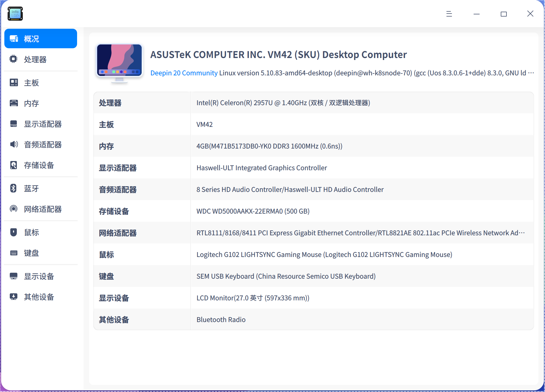The height and width of the screenshot is (392, 545).
Task: Open the 网络适配器 network adapter icon
Action: coord(14,209)
